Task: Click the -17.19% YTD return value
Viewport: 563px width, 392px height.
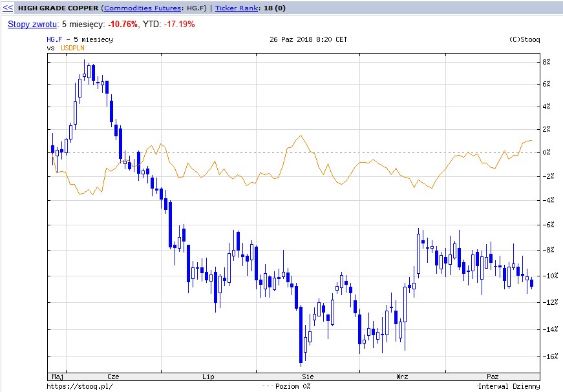Action: [180, 25]
